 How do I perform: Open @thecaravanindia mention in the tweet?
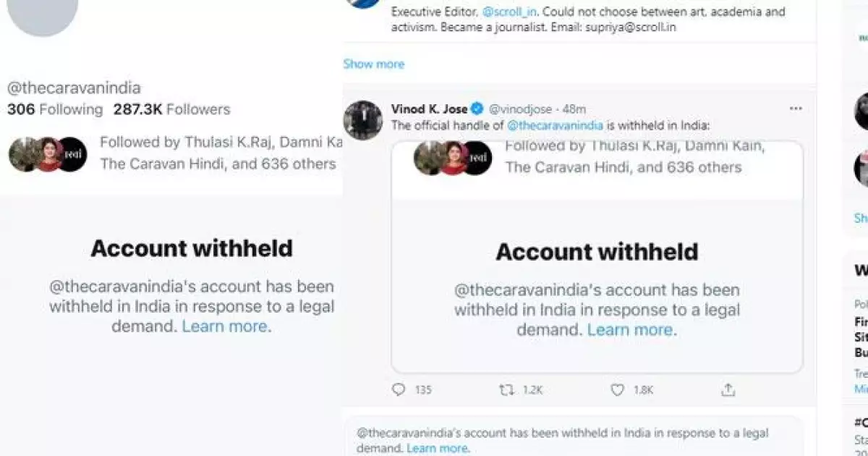click(x=556, y=125)
